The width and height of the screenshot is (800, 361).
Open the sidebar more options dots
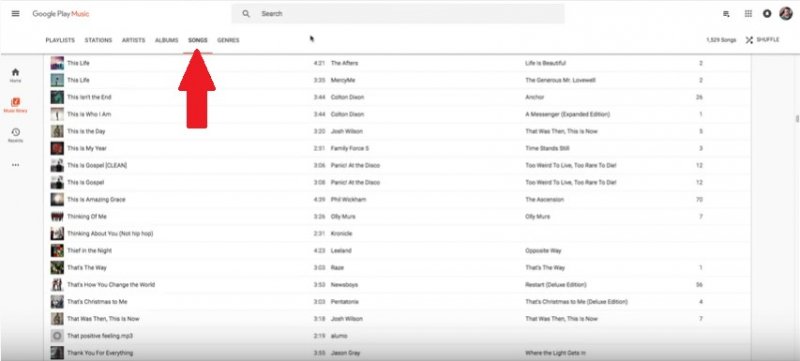pyautogui.click(x=15, y=165)
